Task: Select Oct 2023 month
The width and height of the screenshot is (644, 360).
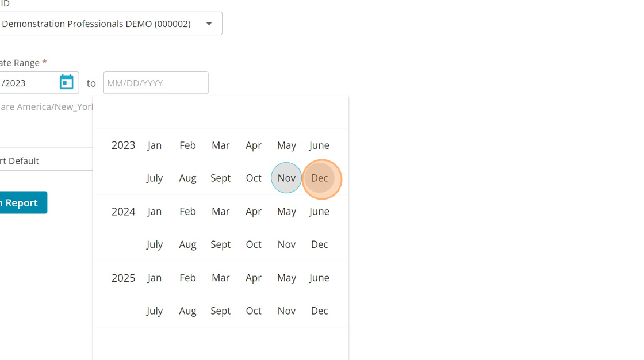Action: click(254, 178)
